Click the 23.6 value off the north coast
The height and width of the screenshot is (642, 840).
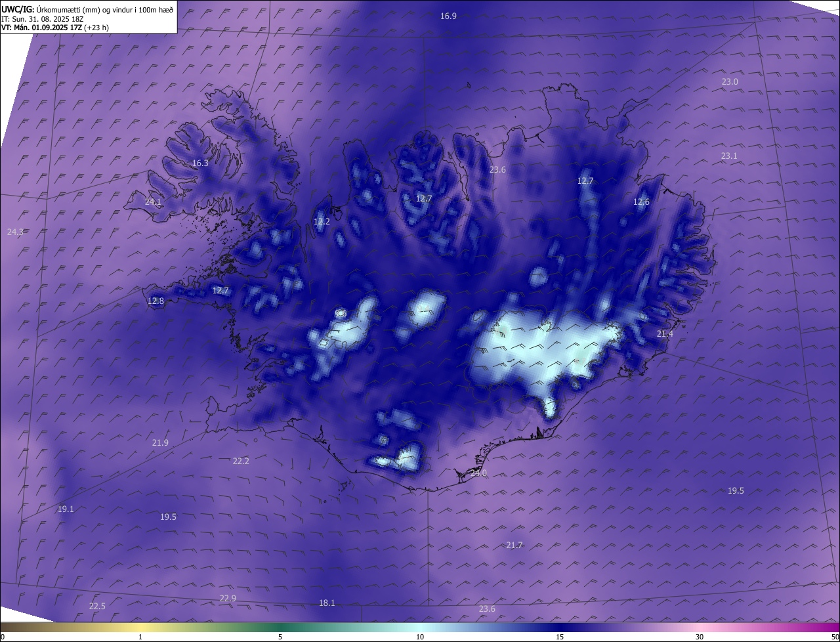coord(497,169)
